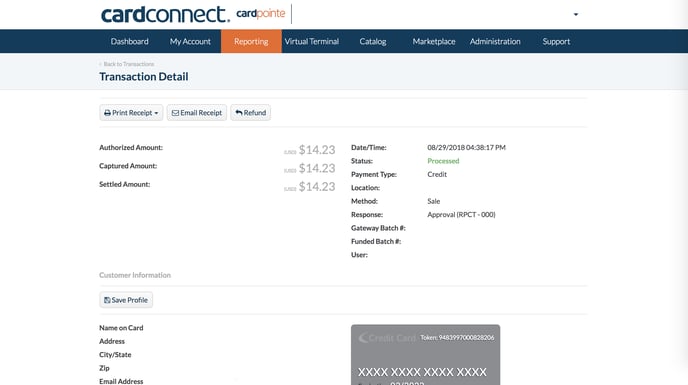The height and width of the screenshot is (385, 688).
Task: Click the CardConnect logo
Action: [165, 14]
